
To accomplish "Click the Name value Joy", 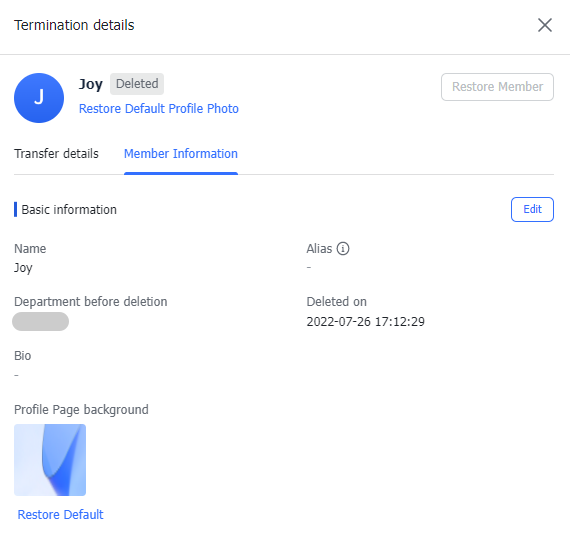I will 23,268.
